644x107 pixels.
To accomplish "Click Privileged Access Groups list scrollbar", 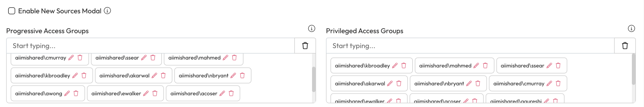I will 633,69.
